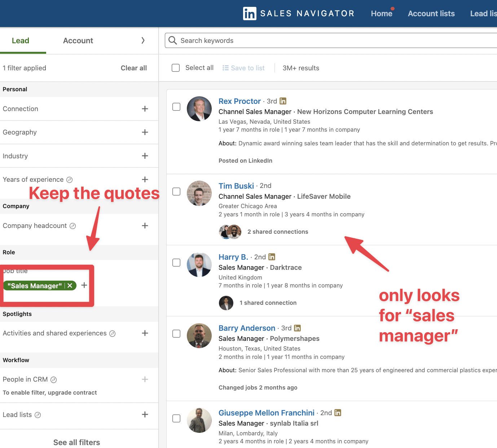Click LinkedIn premium badge next to Rex Proctor
Screen dimensions: 497x448
click(283, 101)
